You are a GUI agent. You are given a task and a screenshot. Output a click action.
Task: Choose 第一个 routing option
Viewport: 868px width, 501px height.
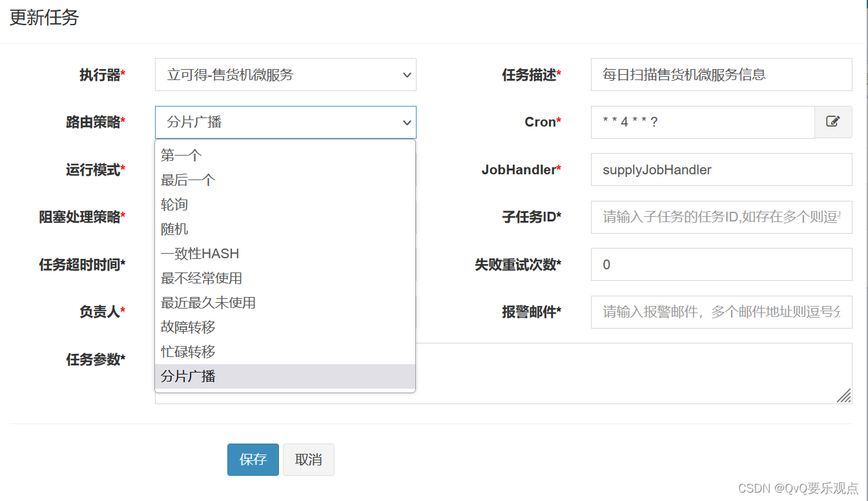point(285,156)
